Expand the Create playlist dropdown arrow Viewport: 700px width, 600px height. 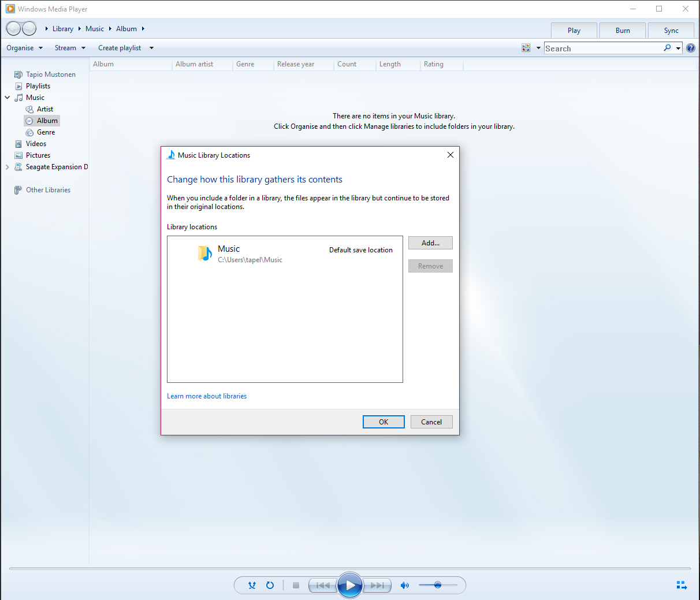(x=151, y=48)
